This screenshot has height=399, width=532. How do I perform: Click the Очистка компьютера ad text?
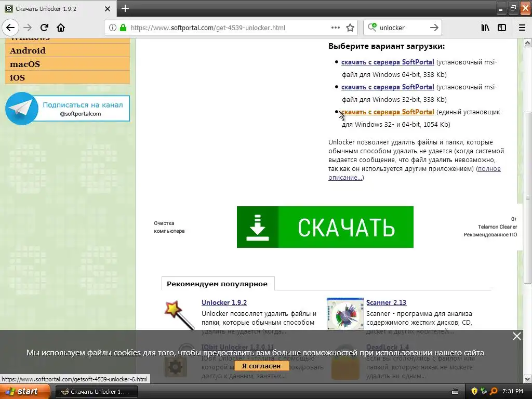[x=169, y=227]
